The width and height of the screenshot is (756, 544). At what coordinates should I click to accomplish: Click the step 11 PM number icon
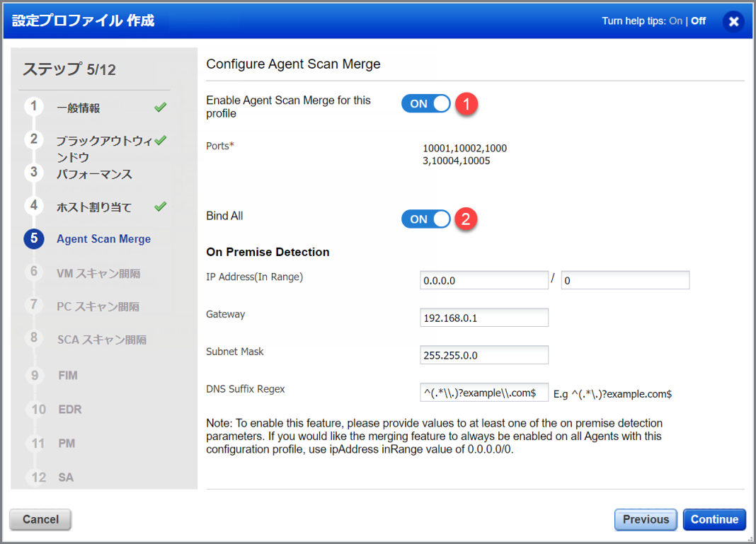38,444
